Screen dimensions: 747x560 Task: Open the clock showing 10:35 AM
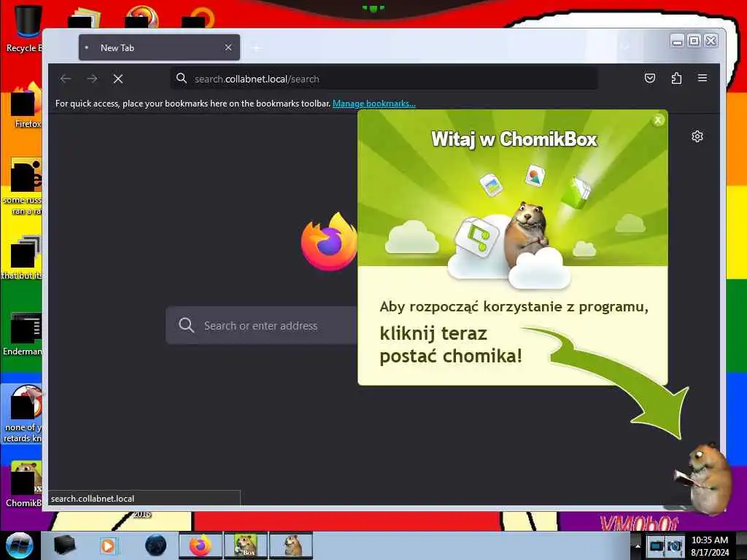pos(709,546)
